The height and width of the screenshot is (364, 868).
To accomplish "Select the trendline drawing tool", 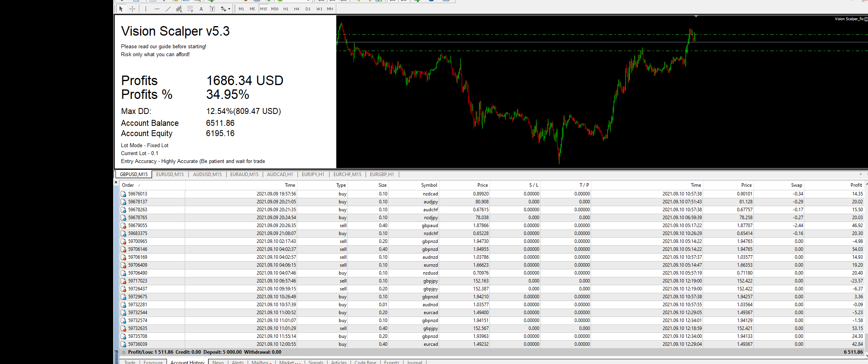I will [168, 9].
